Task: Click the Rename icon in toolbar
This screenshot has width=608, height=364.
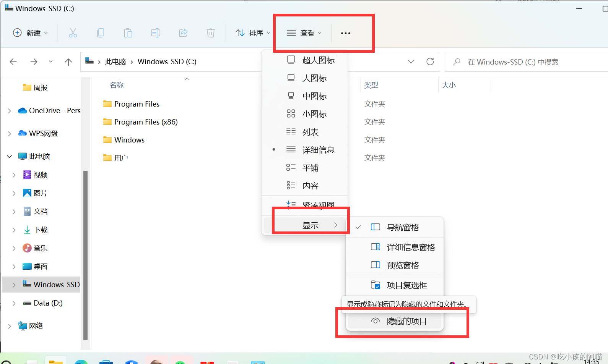Action: pos(156,33)
